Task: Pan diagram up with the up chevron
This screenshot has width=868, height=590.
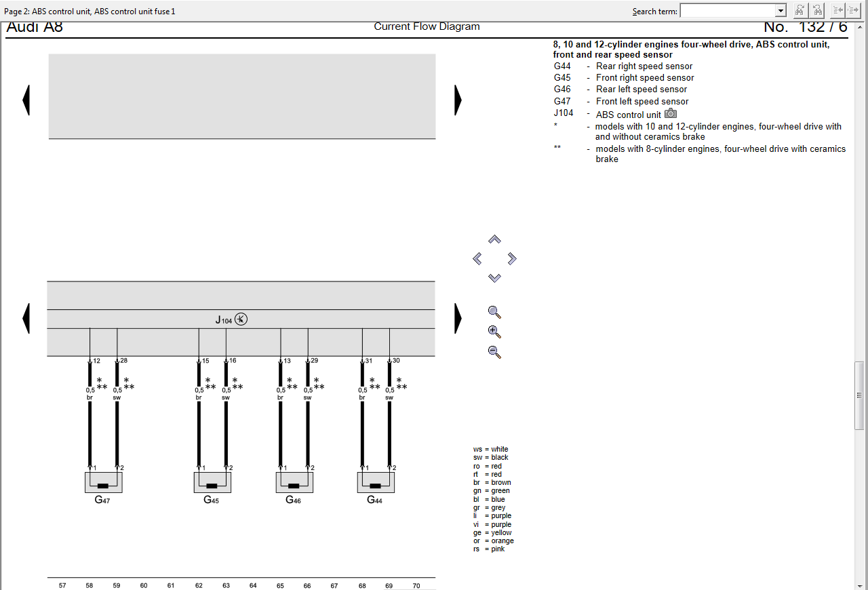Action: tap(494, 239)
